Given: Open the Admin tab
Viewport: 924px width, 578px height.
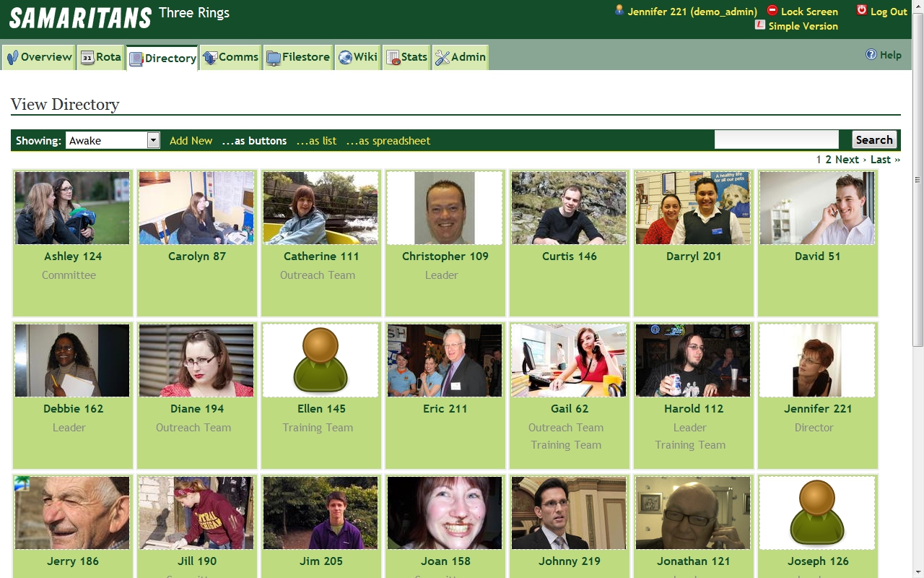Looking at the screenshot, I should pos(461,57).
